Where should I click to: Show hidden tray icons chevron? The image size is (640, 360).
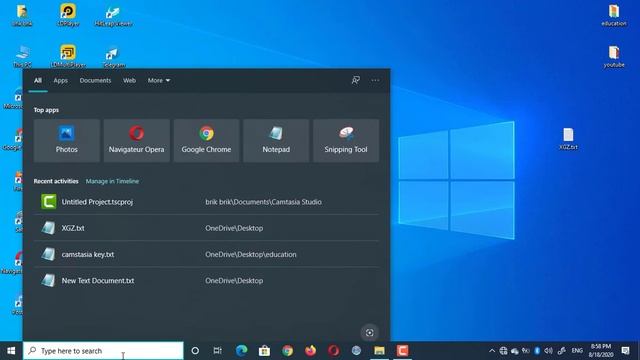coord(492,351)
